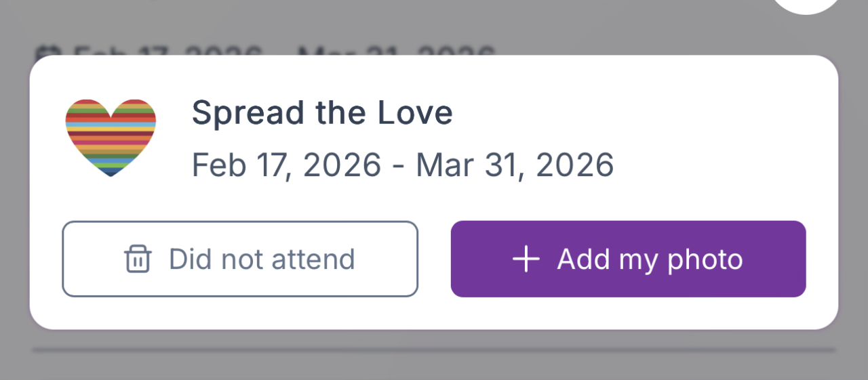Open the Spread the Love event heart badge

click(x=111, y=138)
